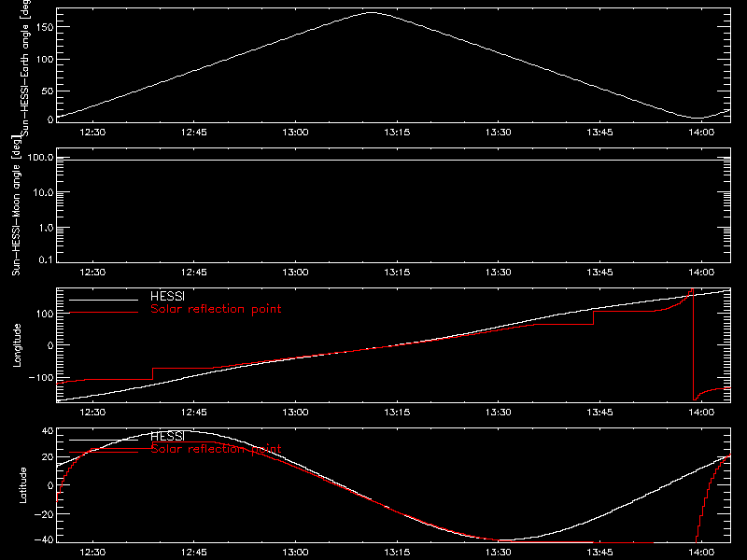747x560 pixels.
Task: Click 13:00 under the Moon angle plot
Action: point(295,273)
